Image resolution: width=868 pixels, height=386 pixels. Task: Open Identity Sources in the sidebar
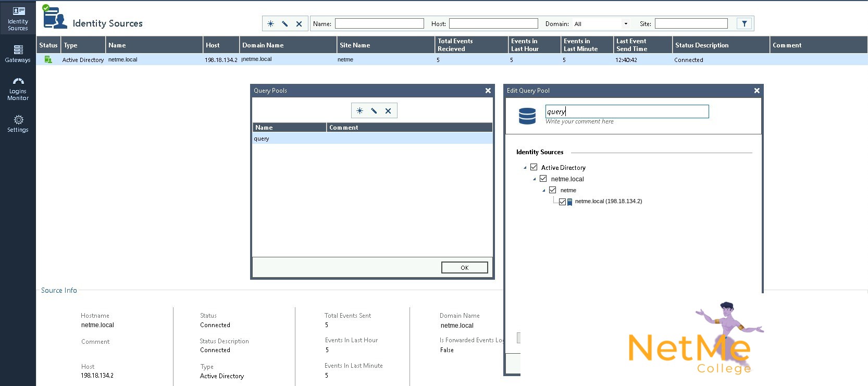18,18
